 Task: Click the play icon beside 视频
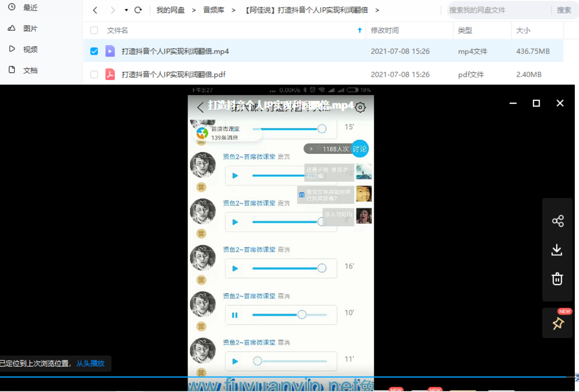(x=12, y=49)
